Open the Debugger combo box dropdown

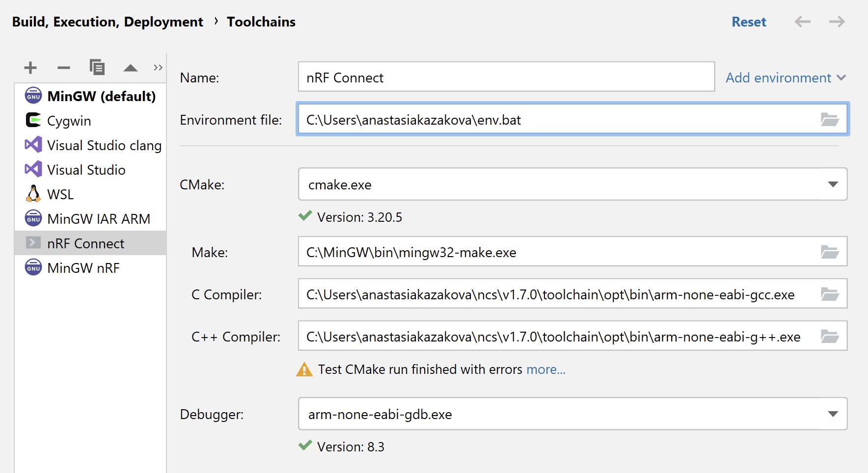click(x=573, y=414)
